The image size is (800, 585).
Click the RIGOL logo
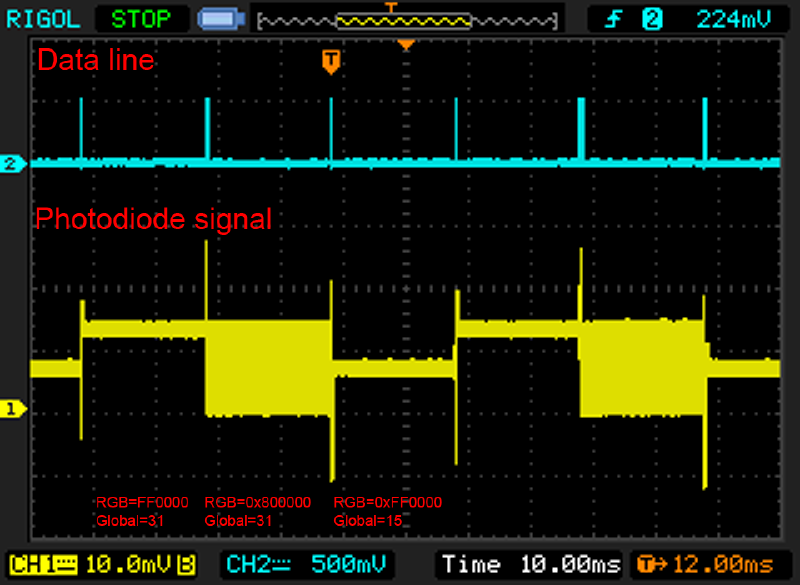tap(44, 17)
